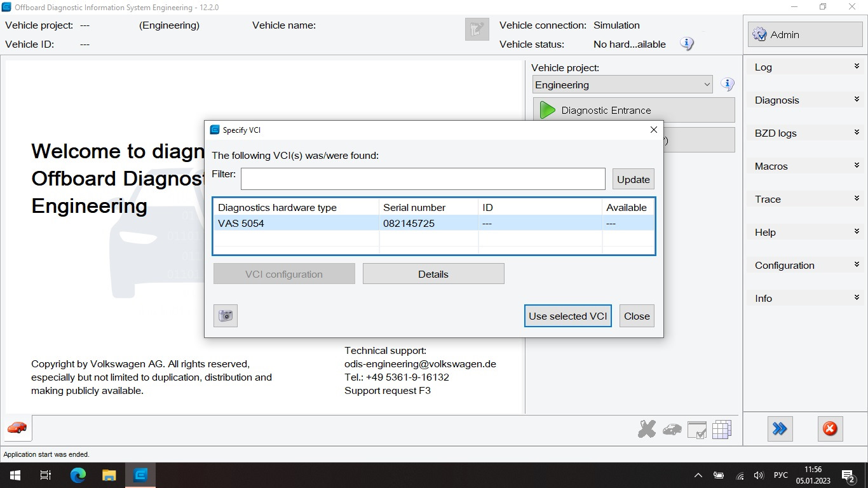Expand the Trace section
This screenshot has width=868, height=488.
pyautogui.click(x=805, y=199)
